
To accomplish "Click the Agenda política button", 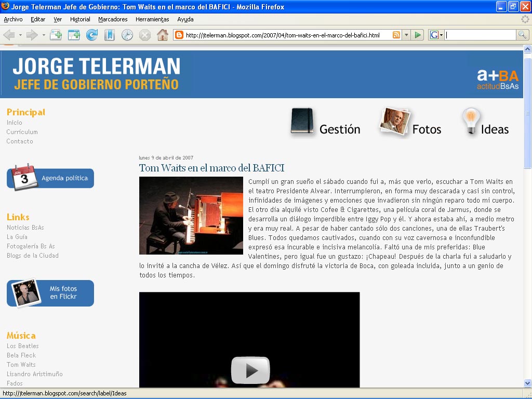I will (x=50, y=178).
